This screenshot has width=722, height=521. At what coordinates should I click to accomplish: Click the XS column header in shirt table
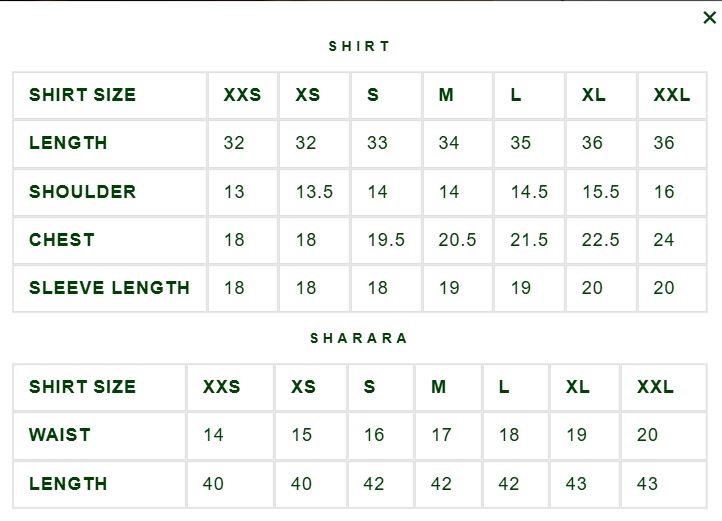point(308,95)
